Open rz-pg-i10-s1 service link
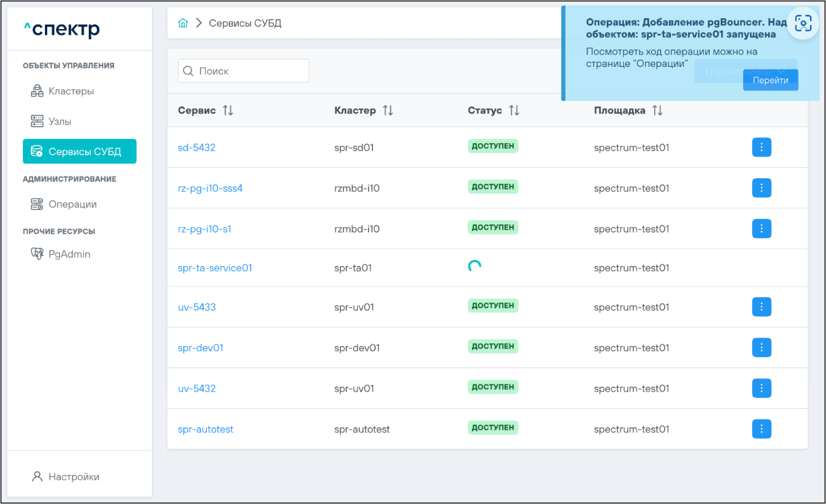The height and width of the screenshot is (504, 826). coord(205,229)
